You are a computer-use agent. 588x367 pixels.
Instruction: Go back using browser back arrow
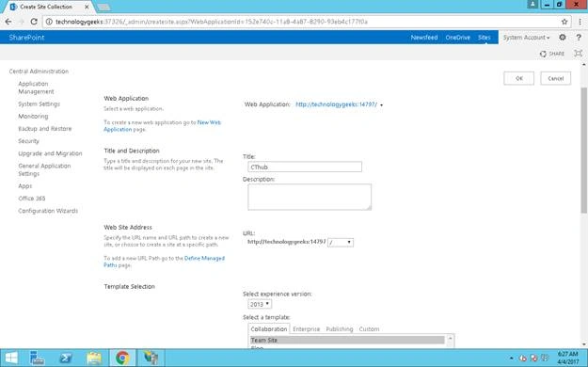coord(8,22)
